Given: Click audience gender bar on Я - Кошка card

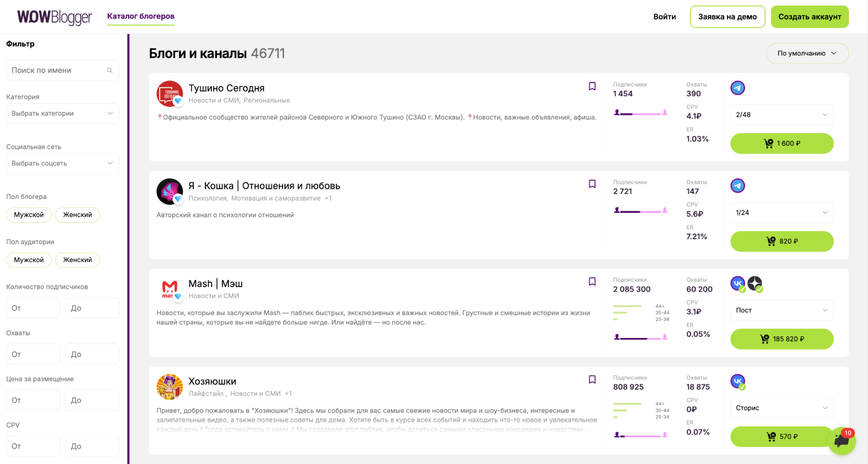Looking at the screenshot, I should (640, 211).
